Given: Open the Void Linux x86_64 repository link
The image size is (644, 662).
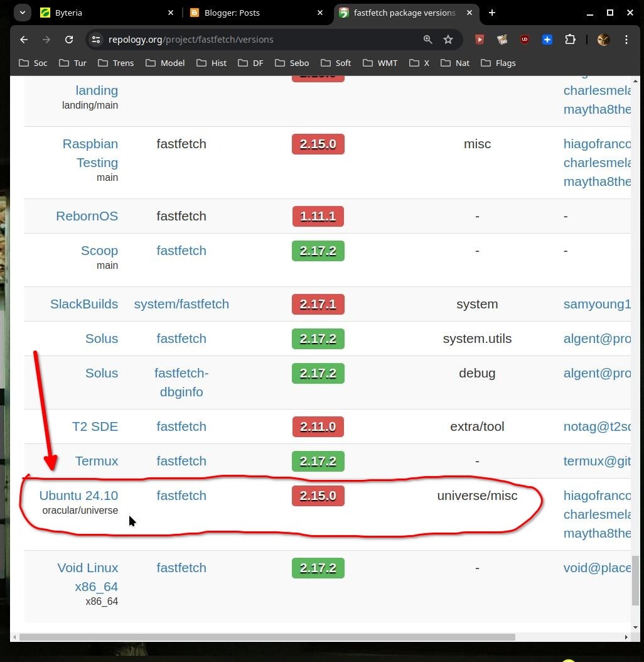Looking at the screenshot, I should tap(88, 577).
